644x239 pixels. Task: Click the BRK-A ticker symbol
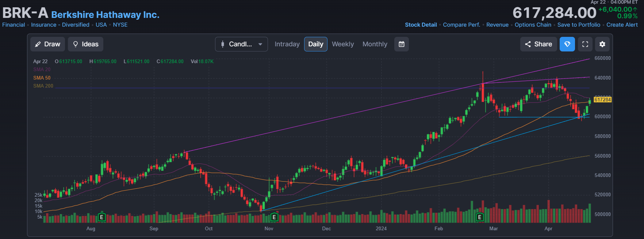(x=25, y=13)
